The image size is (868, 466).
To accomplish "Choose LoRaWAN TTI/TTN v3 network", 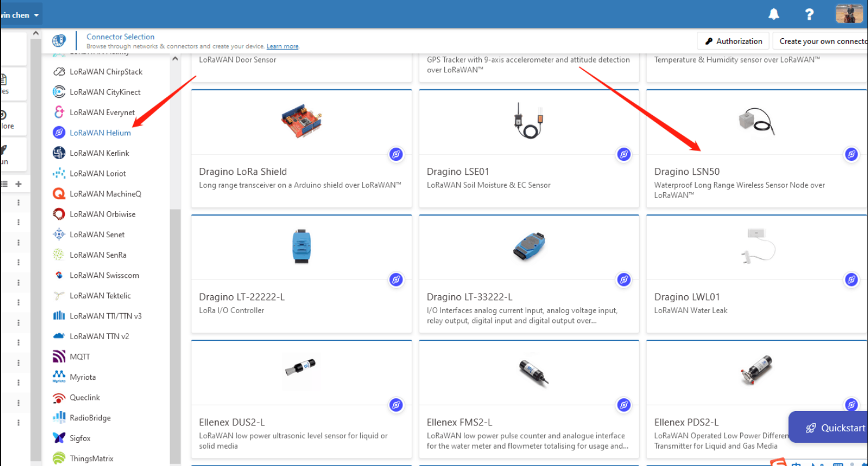I will tap(105, 316).
